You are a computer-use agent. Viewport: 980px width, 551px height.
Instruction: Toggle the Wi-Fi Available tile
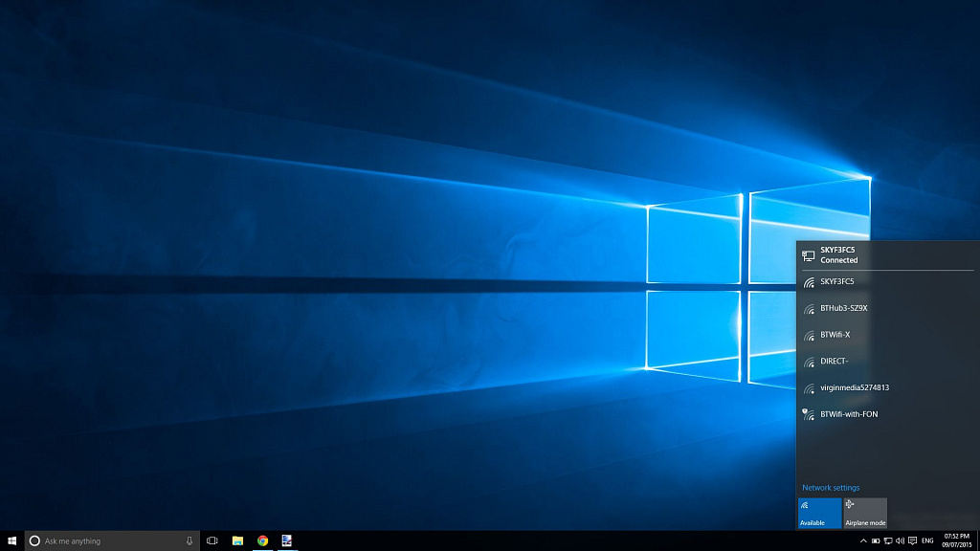pos(819,513)
